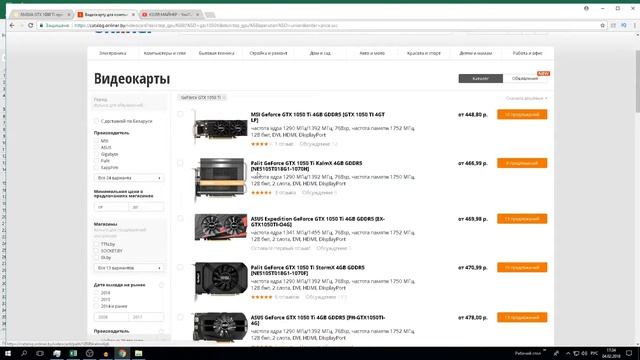The image size is (640, 360).
Task: Check the Palit manufacturer filter
Action: [x=97, y=161]
